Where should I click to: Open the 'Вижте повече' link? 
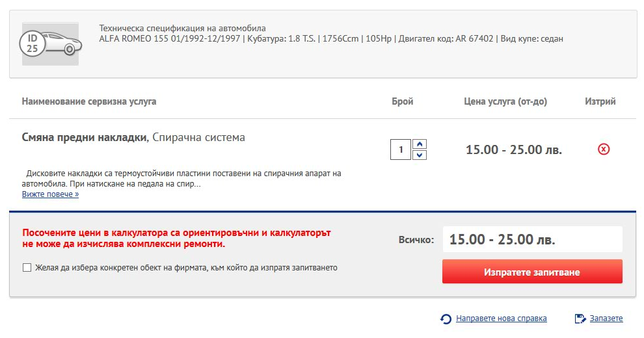(x=50, y=194)
